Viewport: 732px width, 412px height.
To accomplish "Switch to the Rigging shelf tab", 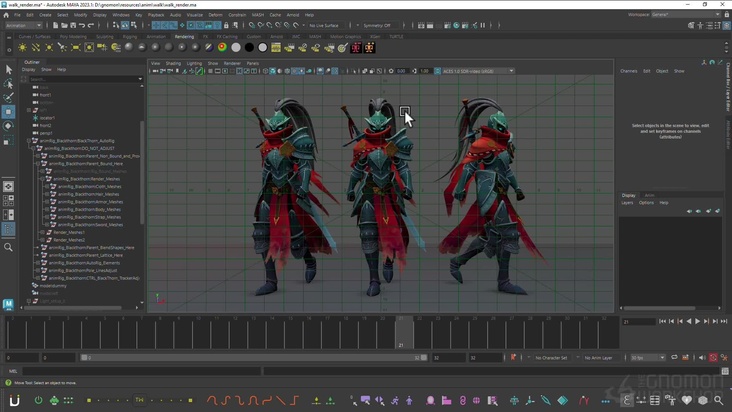I will 130,36.
